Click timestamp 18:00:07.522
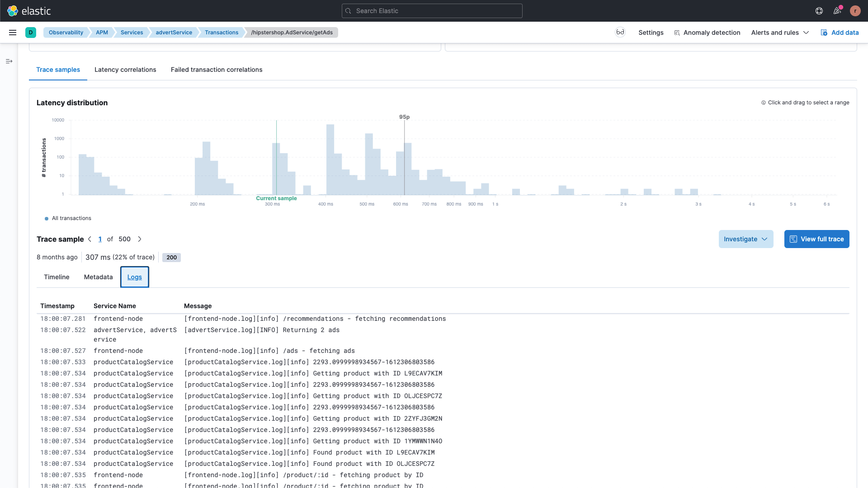This screenshot has height=488, width=868. click(x=63, y=330)
